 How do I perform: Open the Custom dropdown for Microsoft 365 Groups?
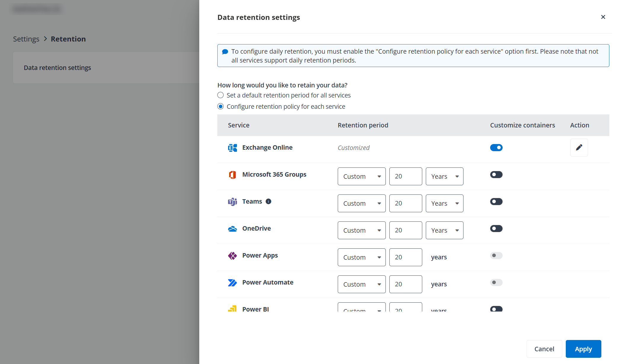361,176
